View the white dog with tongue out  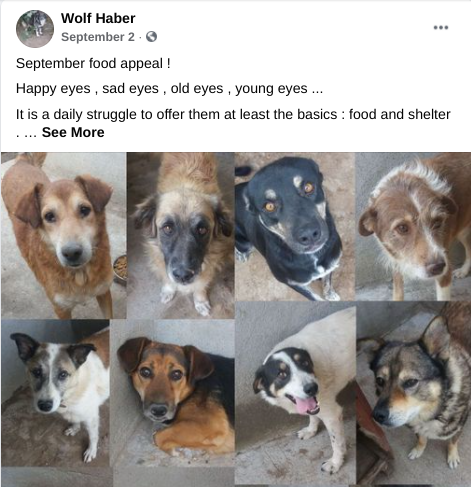point(295,393)
